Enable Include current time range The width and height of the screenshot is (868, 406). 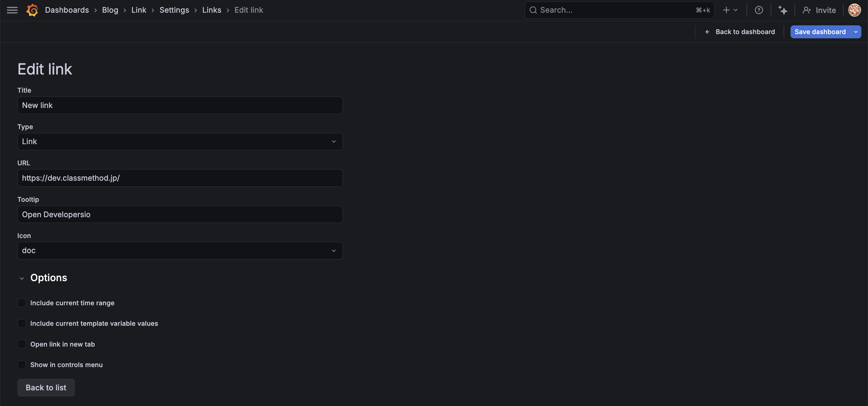point(22,303)
